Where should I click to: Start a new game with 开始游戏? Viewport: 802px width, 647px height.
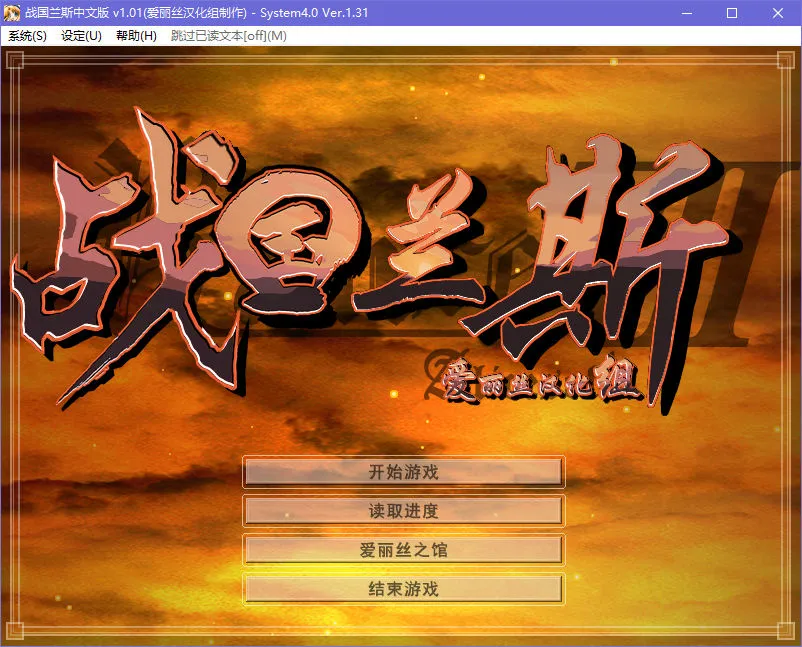pos(403,473)
